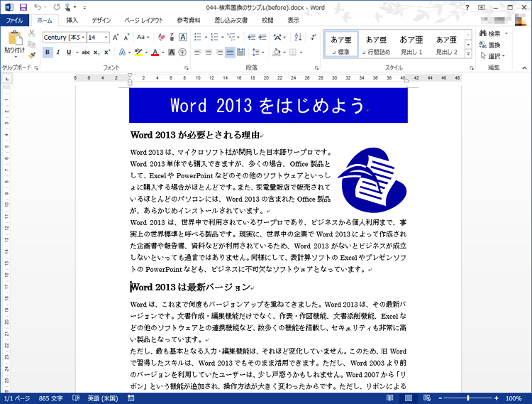Switch to the Insert (挿入) tab
Image resolution: width=532 pixels, height=404 pixels.
72,21
